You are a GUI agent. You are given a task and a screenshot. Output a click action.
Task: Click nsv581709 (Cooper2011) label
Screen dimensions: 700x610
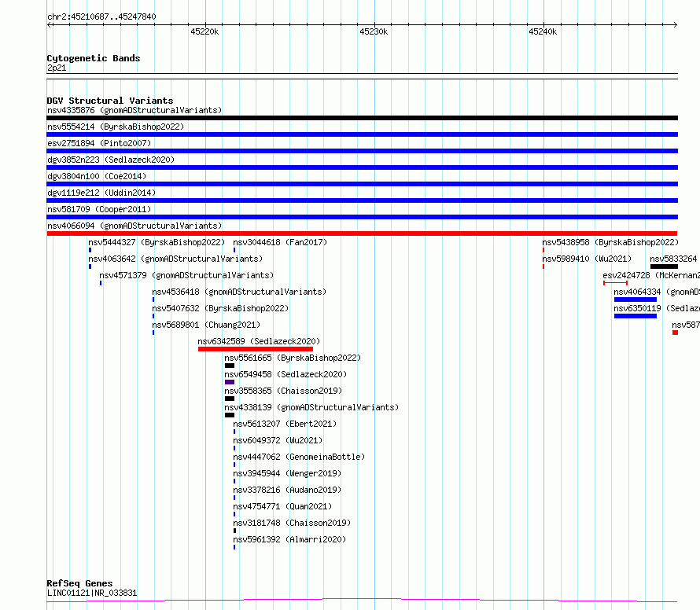tap(99, 209)
